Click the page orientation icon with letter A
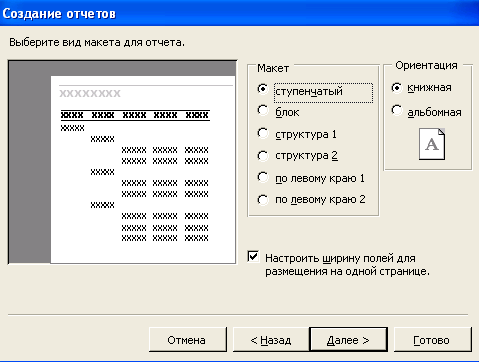Viewport: 479px width, 362px height. (x=432, y=144)
